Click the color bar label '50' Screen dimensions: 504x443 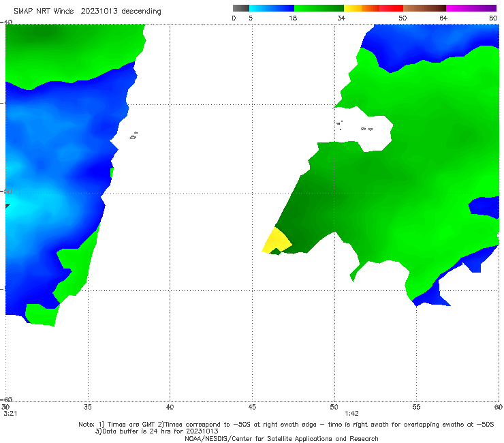pos(403,18)
